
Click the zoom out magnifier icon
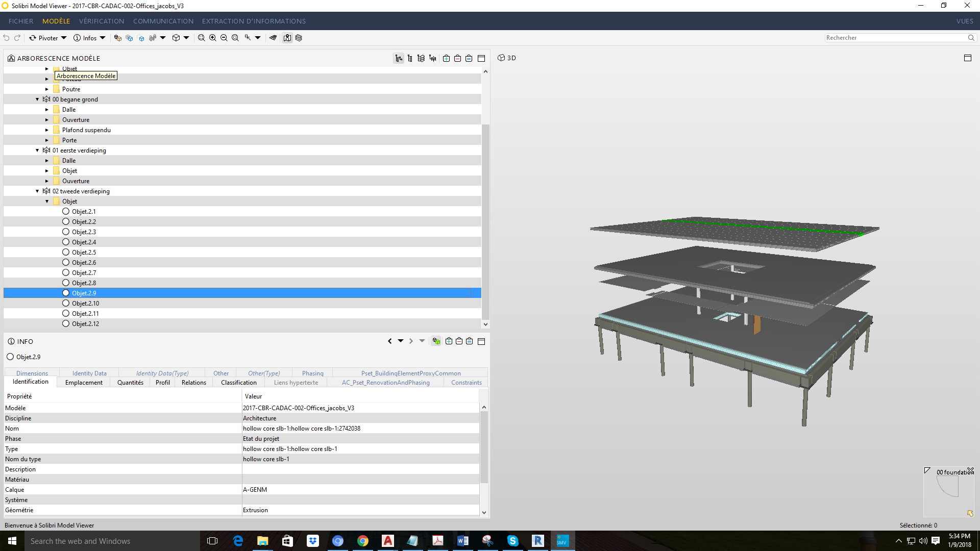pos(224,38)
